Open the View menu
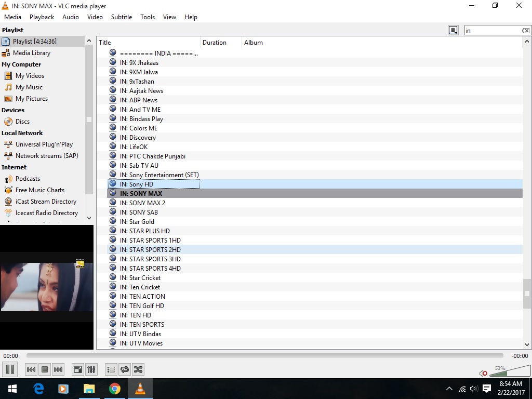Image resolution: width=532 pixels, height=399 pixels. click(x=169, y=17)
